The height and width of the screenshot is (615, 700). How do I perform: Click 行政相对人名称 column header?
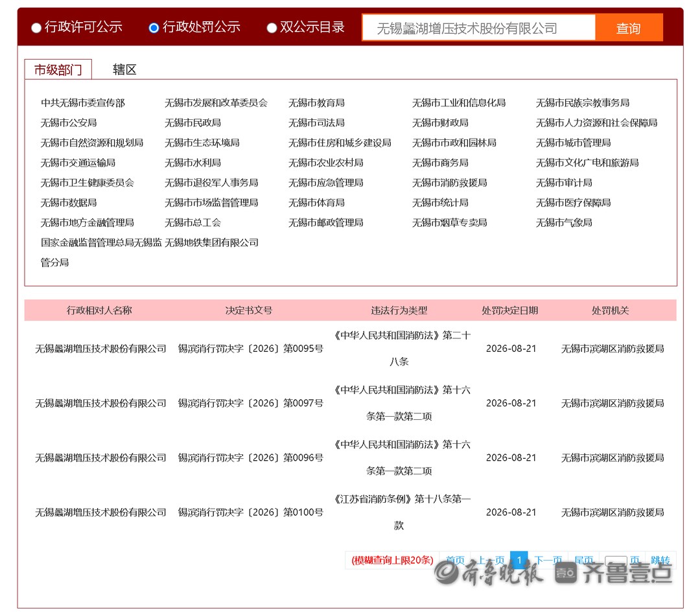(99, 310)
